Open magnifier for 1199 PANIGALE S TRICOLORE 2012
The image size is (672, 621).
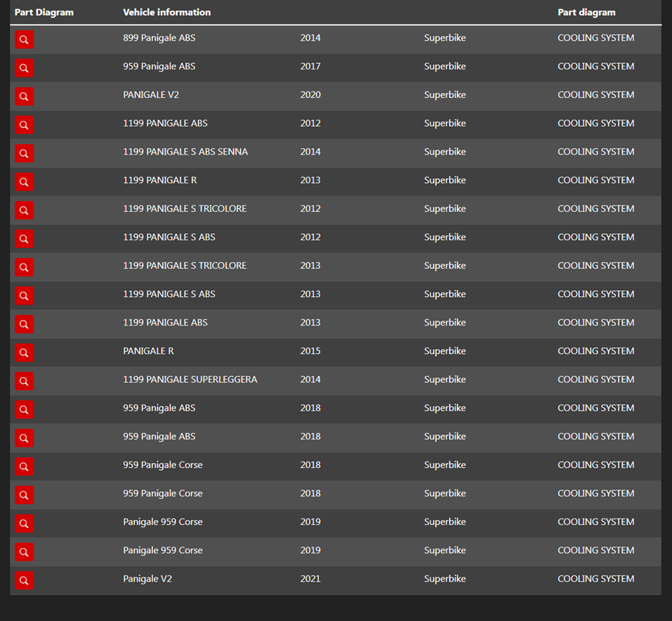[24, 210]
